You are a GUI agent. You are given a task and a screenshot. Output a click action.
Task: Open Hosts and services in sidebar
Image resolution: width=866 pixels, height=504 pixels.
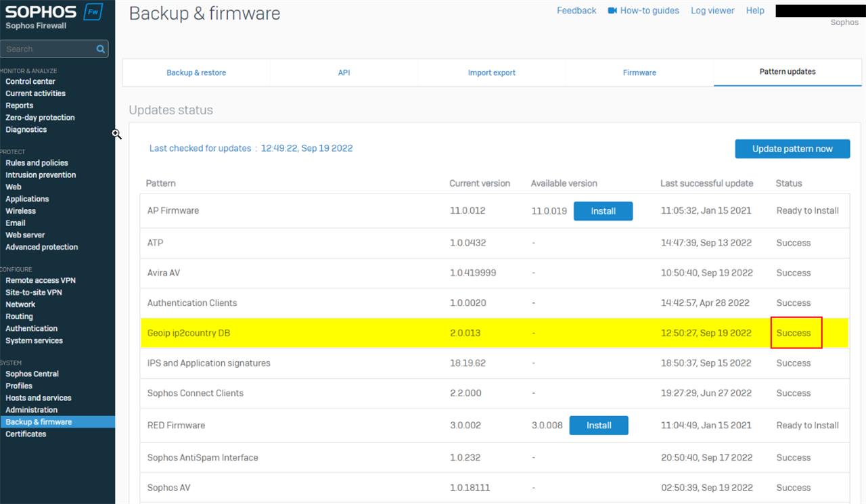[39, 398]
